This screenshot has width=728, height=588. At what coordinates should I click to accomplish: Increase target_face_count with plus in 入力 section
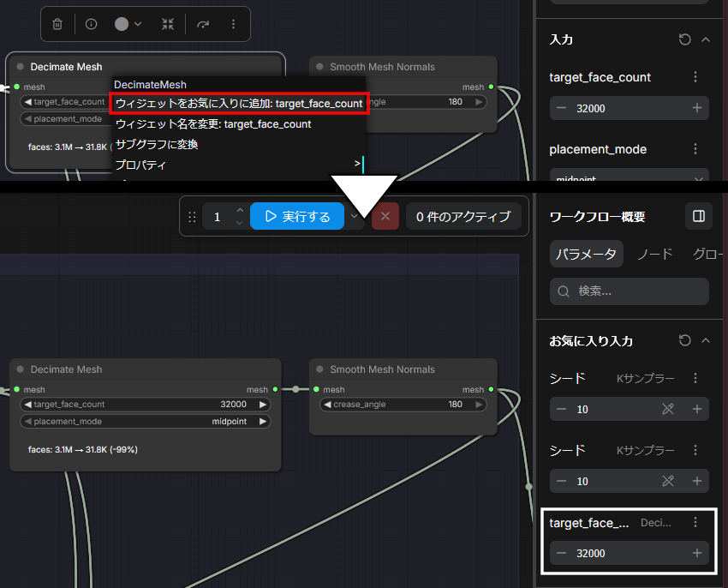click(x=697, y=108)
